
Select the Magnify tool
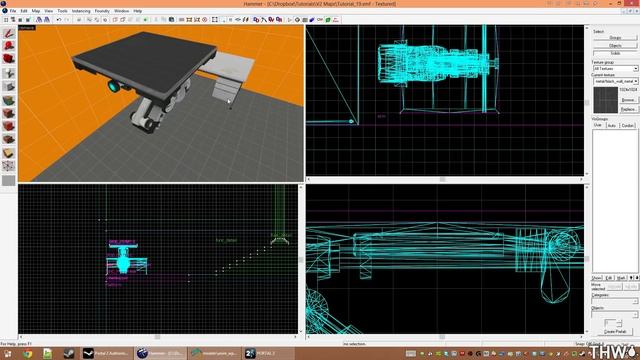9,46
